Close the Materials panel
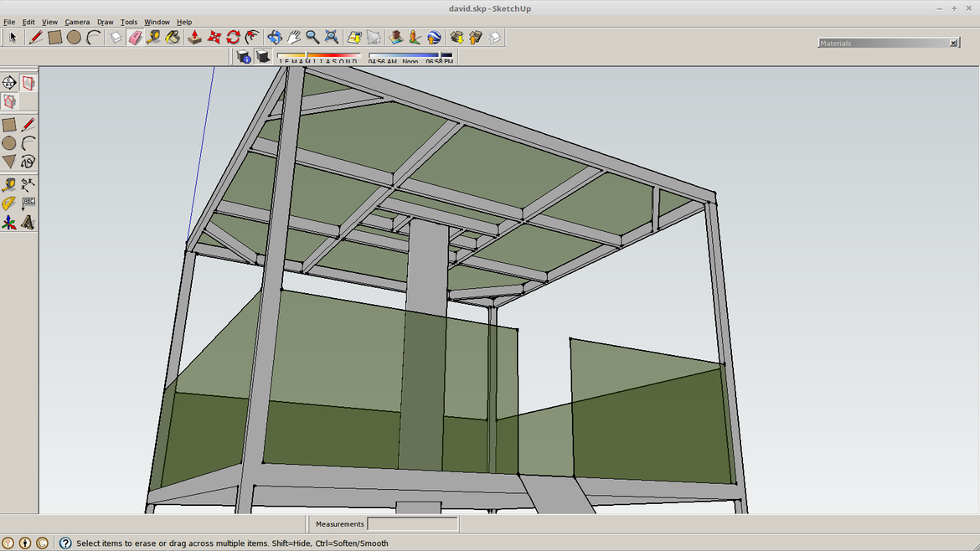The image size is (980, 551). (x=953, y=43)
